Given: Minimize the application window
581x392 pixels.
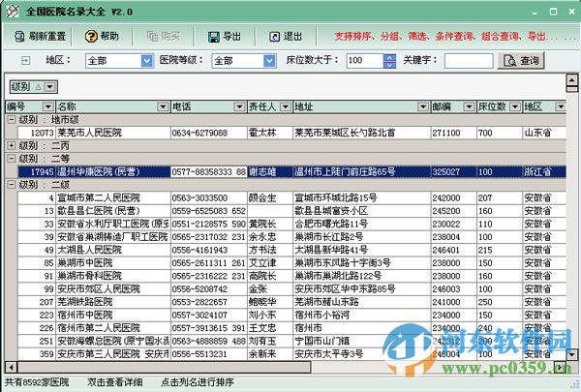Looking at the screenshot, I should pyautogui.click(x=535, y=12).
